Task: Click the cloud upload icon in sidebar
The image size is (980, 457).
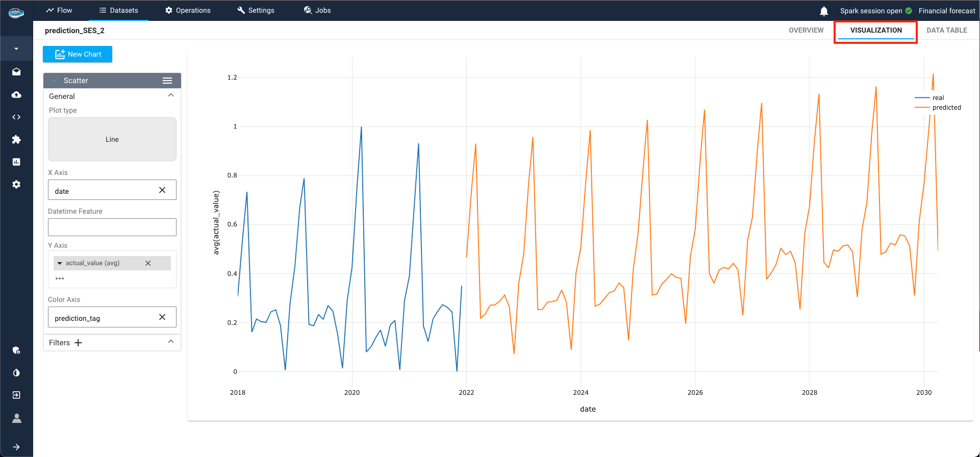Action: point(16,95)
